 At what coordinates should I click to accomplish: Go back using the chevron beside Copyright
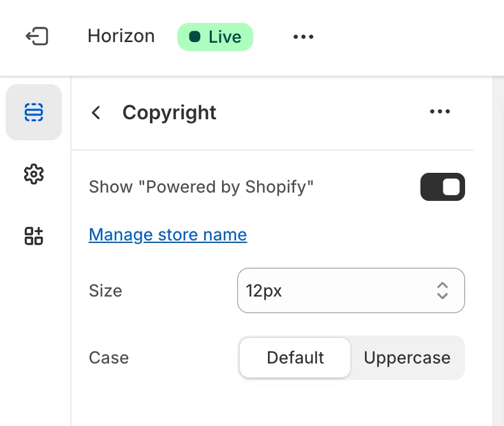96,113
